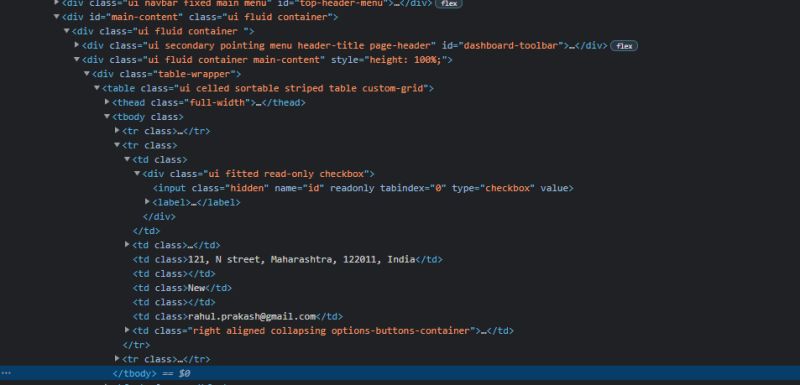Select the closing </div> tag line

tap(159, 217)
